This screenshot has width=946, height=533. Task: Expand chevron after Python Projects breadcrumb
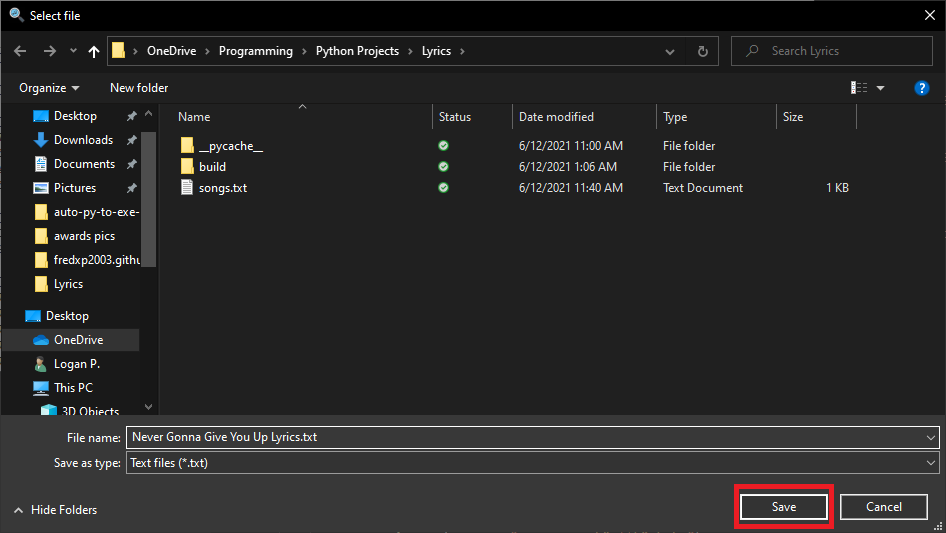(x=410, y=51)
